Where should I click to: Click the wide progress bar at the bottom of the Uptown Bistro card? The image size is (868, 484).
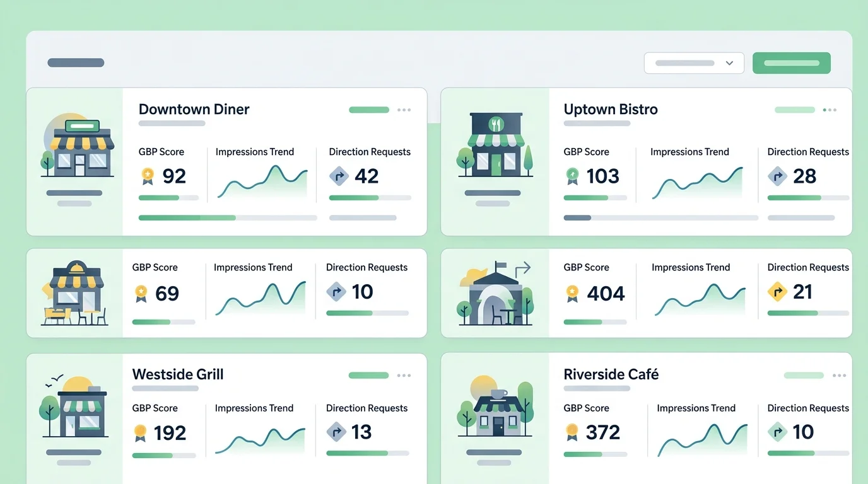660,218
